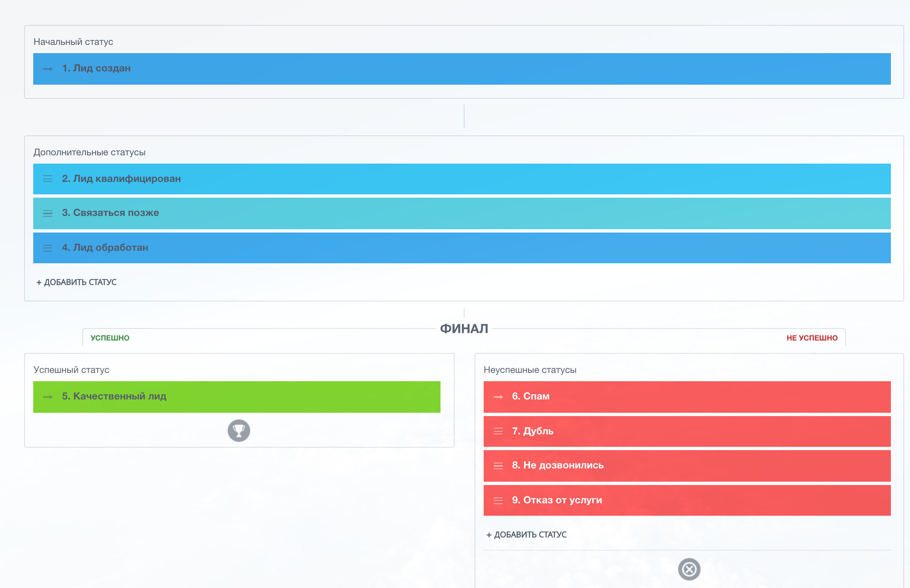Add a status to additional statuses

76,282
